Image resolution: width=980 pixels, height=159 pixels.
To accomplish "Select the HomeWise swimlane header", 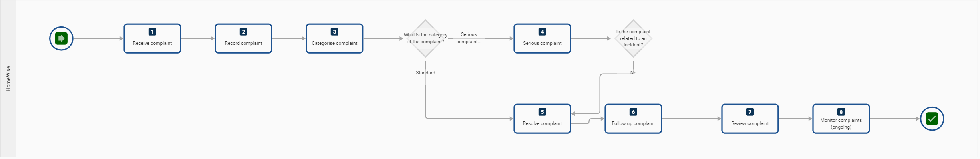I will (8, 78).
